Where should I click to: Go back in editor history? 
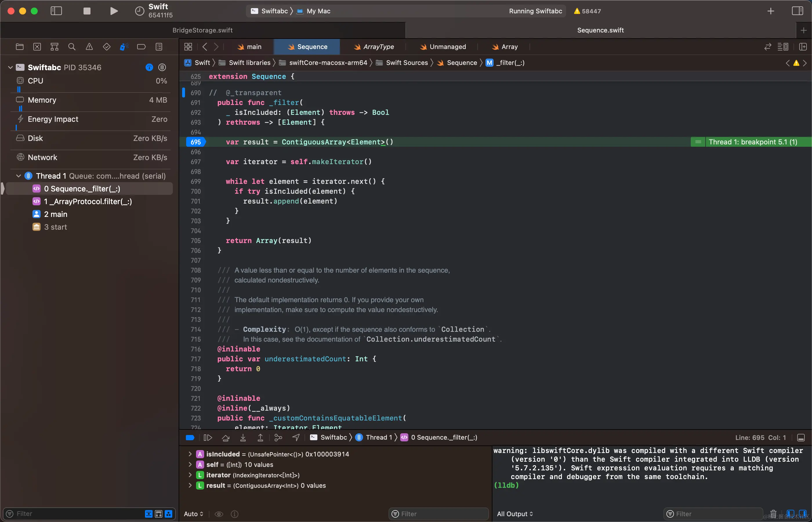point(205,47)
